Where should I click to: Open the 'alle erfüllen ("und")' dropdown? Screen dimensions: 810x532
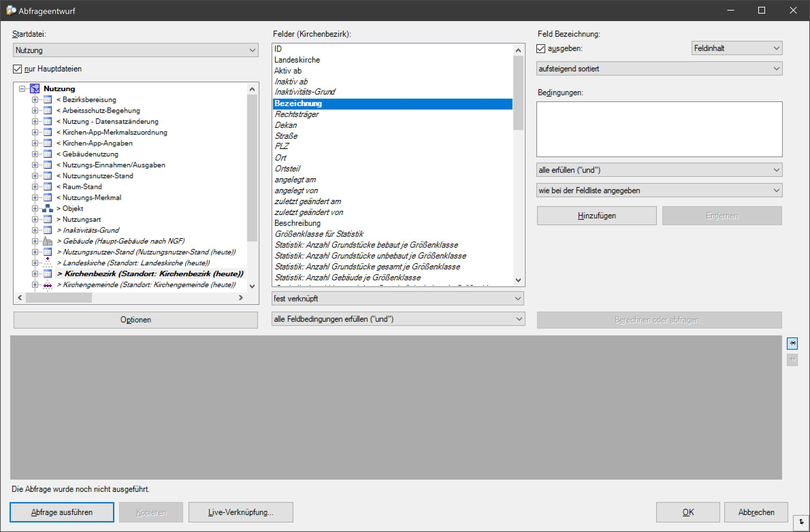(659, 170)
